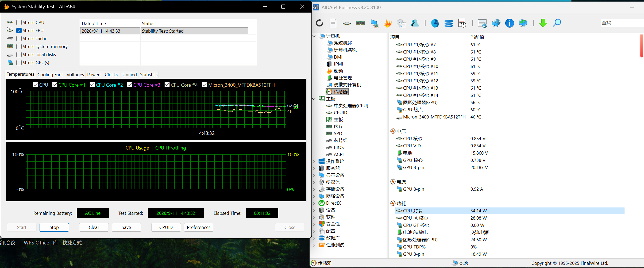Click the flame Stability Test toolbar icon

point(388,23)
